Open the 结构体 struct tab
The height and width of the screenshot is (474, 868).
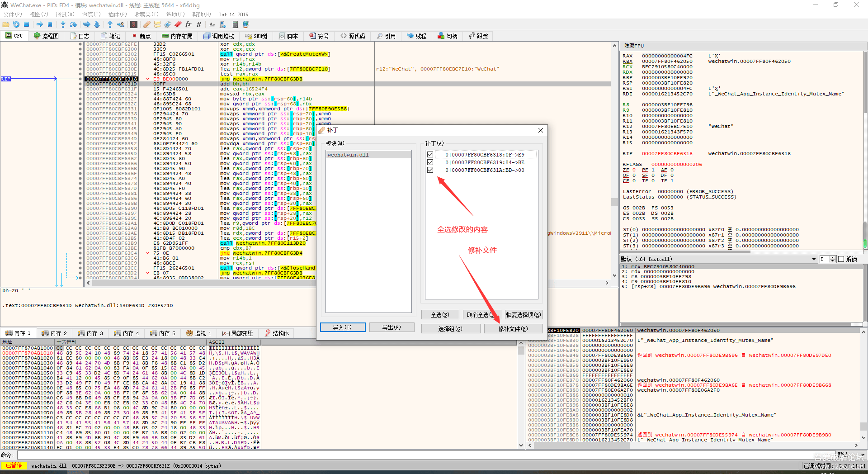[x=277, y=333]
